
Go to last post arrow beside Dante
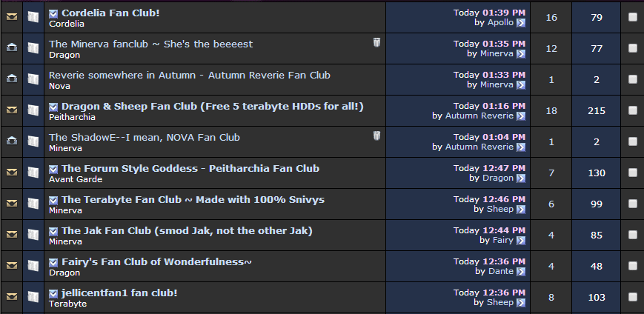pos(521,272)
